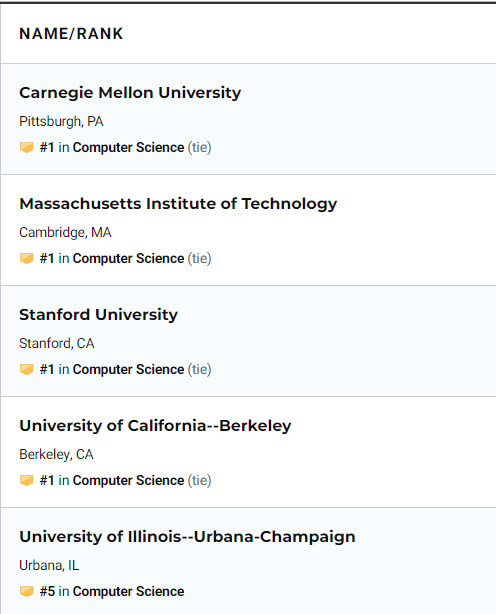The image size is (496, 614).
Task: Open the Carnegie Mellon University link
Action: [130, 93]
